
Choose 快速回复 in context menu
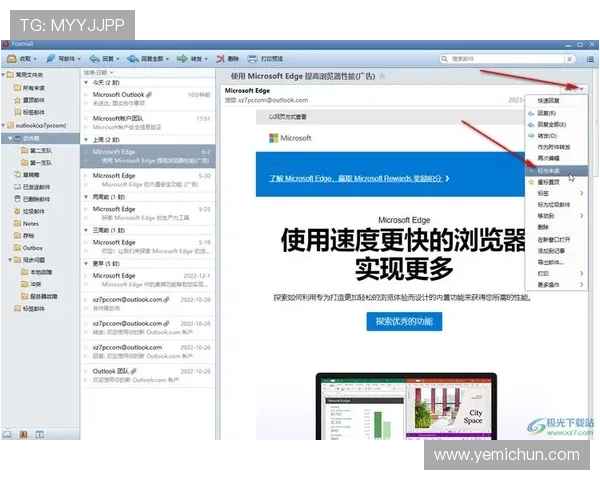tap(556, 100)
